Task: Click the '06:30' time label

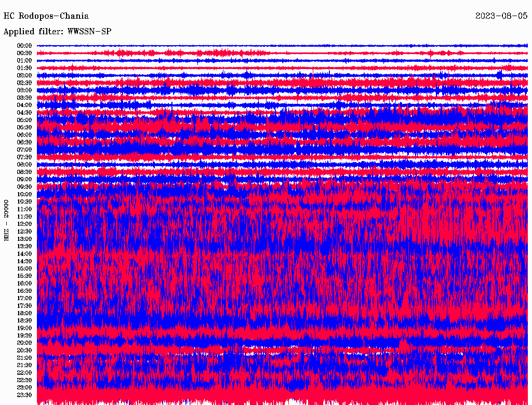Action: pos(24,142)
